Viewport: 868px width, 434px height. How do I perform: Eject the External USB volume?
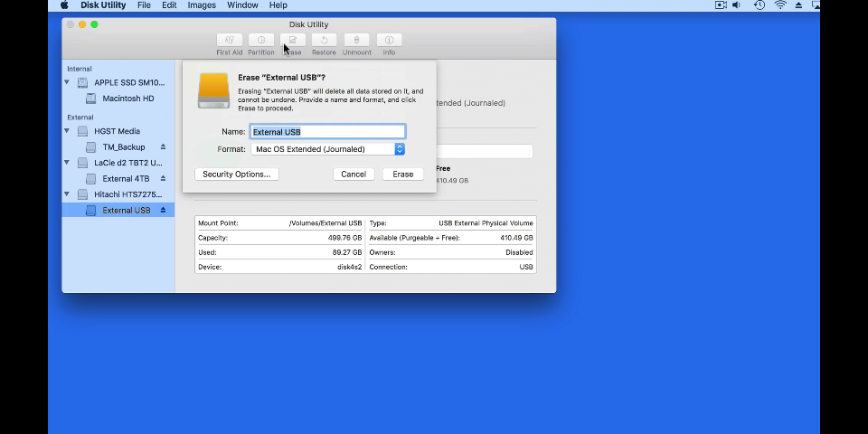(x=163, y=210)
